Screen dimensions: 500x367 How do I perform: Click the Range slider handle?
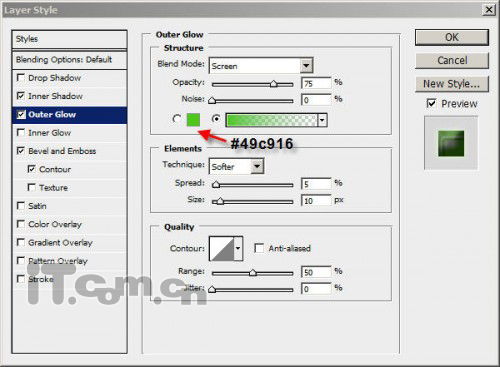(253, 272)
